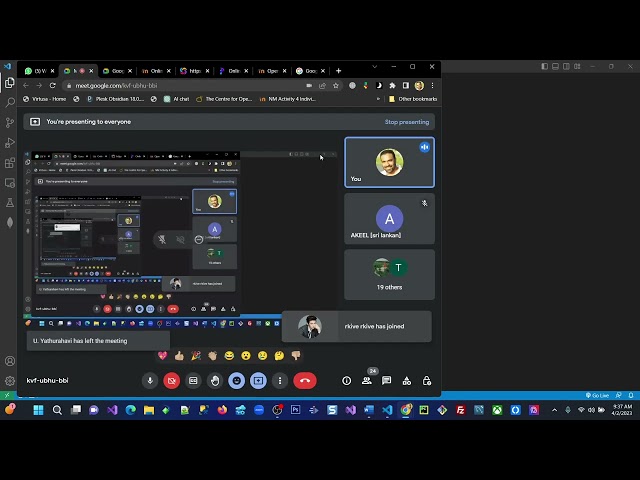Image resolution: width=640 pixels, height=480 pixels.
Task: Open File Explorer from taskbar
Action: 149,410
